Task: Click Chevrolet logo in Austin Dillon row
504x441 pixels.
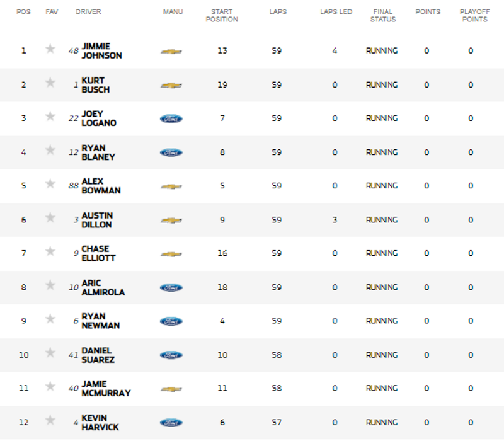Action: click(x=171, y=220)
